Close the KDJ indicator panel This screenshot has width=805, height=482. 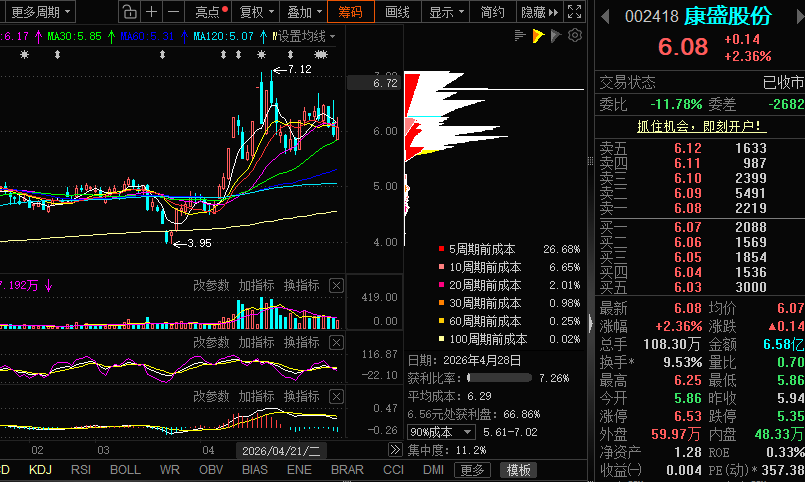[x=336, y=342]
